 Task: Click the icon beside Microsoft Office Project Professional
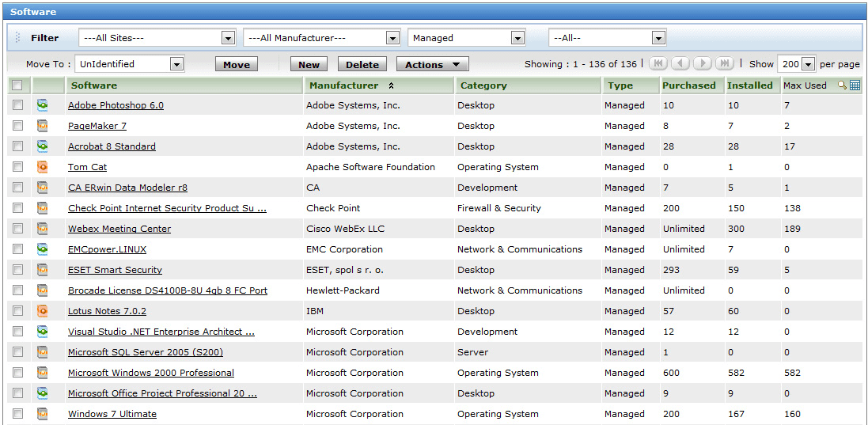click(x=42, y=393)
